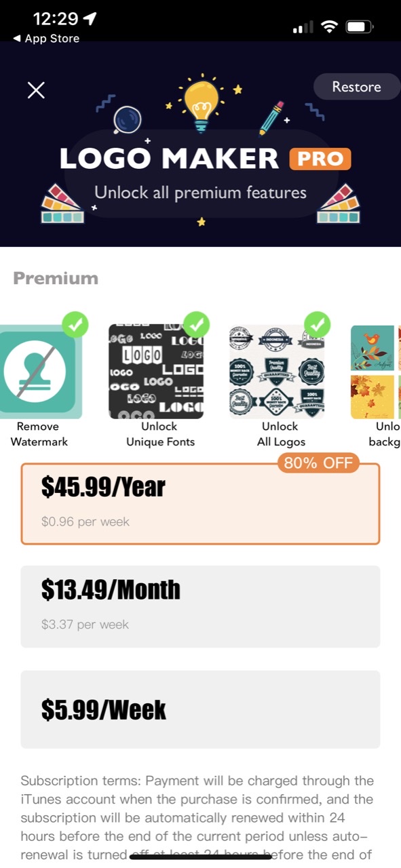Tap the pencil icon in the banner
This screenshot has width=401, height=868.
pyautogui.click(x=271, y=118)
